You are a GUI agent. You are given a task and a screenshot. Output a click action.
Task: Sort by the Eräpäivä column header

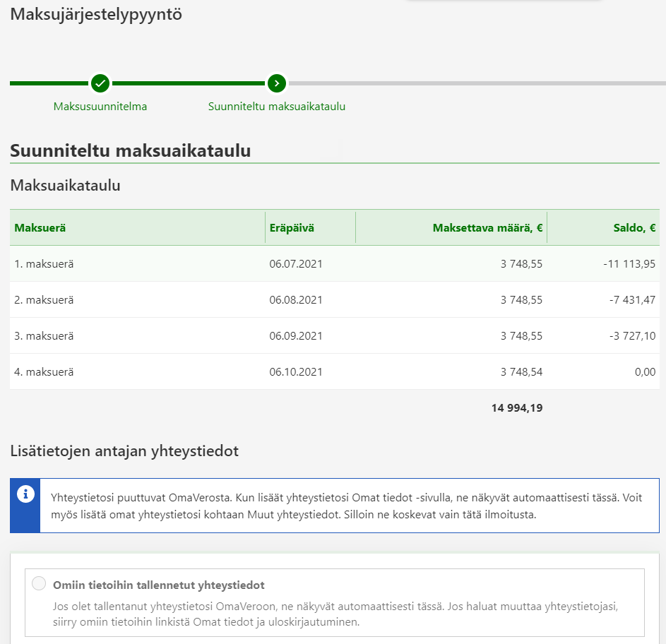[292, 228]
